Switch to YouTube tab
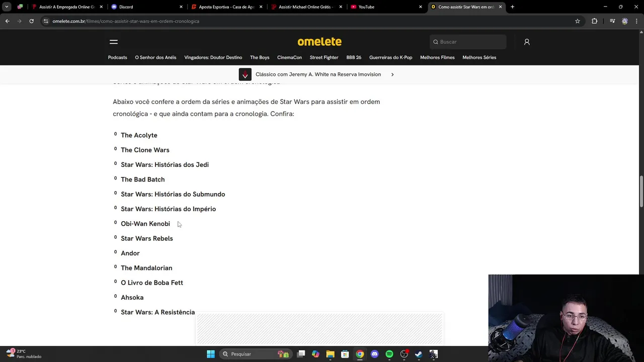Viewport: 644px width, 362px height. point(386,7)
